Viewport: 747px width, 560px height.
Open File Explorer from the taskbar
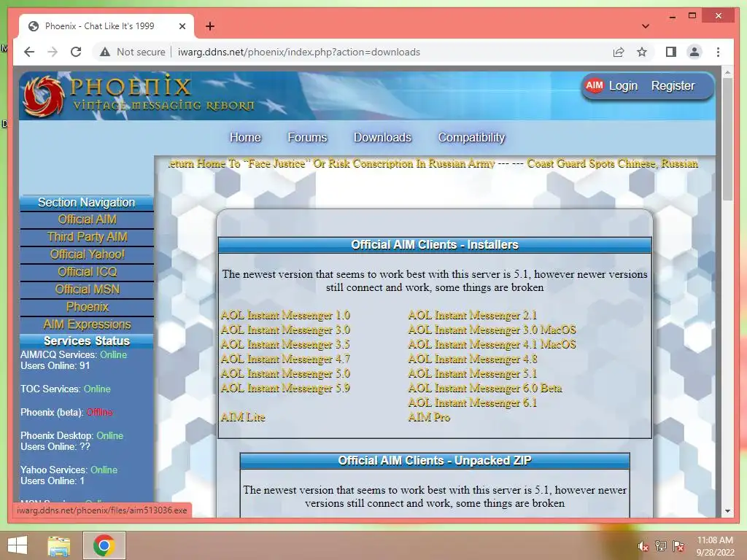59,545
